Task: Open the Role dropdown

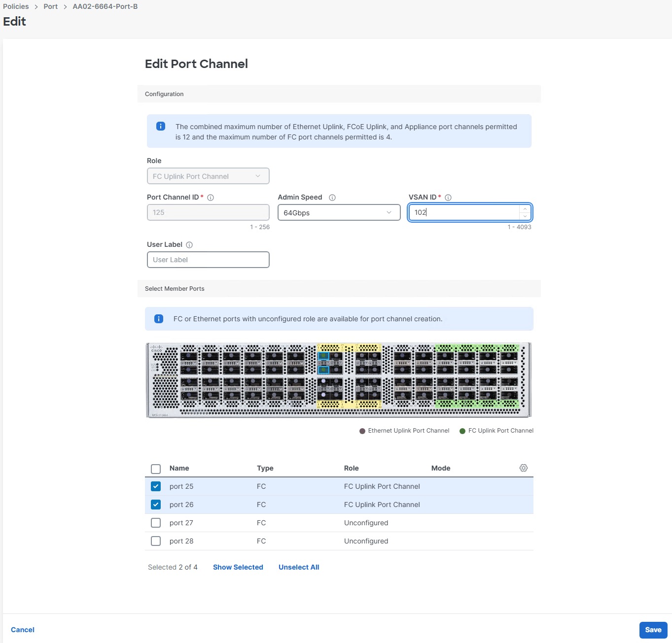Action: pyautogui.click(x=208, y=176)
